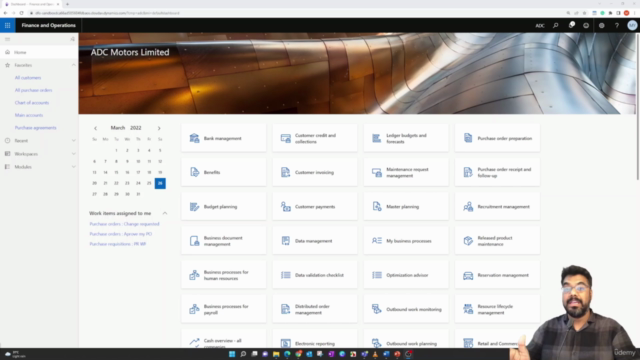Viewport: 640px width, 360px height.
Task: Collapse the navigation pane hamburger icon
Action: pyautogui.click(x=7, y=39)
